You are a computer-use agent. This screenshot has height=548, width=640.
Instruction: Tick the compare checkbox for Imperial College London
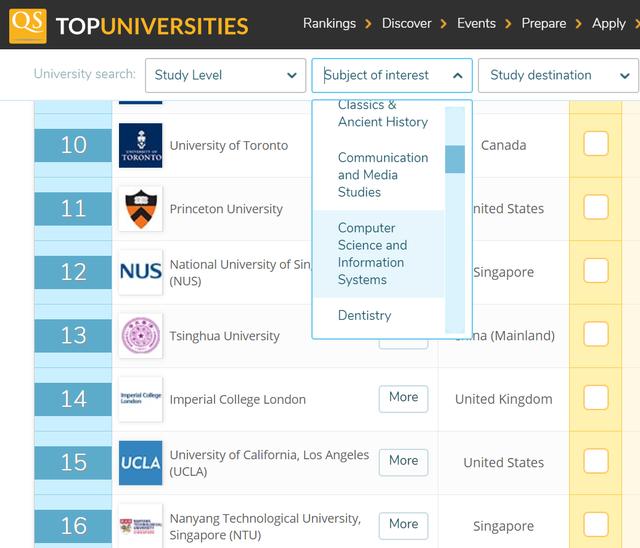pos(596,398)
